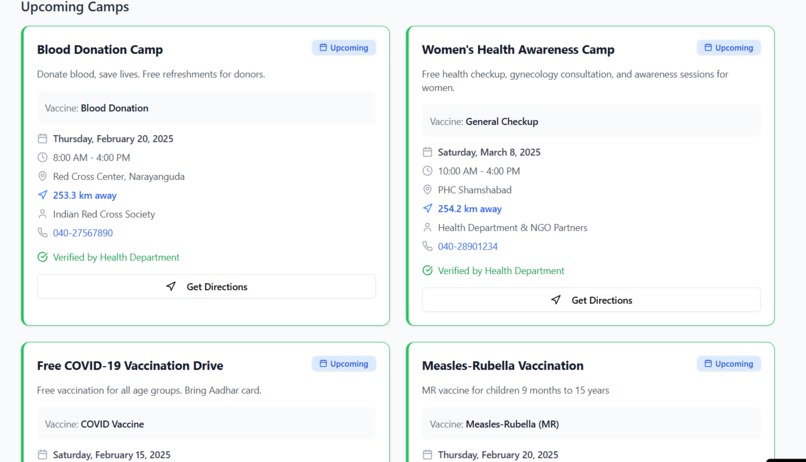Click the clock icon next to 8:00 AM - 4:00 PM
This screenshot has width=806, height=462.
(42, 157)
